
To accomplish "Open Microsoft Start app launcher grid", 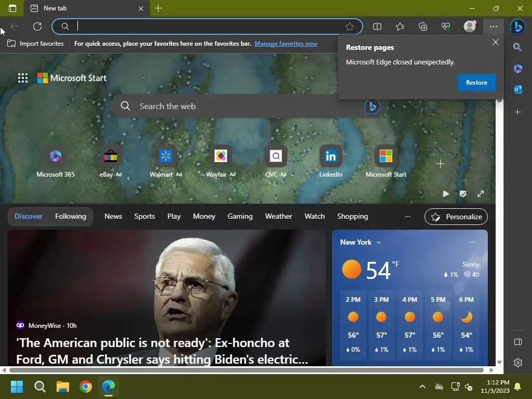I will pos(23,78).
